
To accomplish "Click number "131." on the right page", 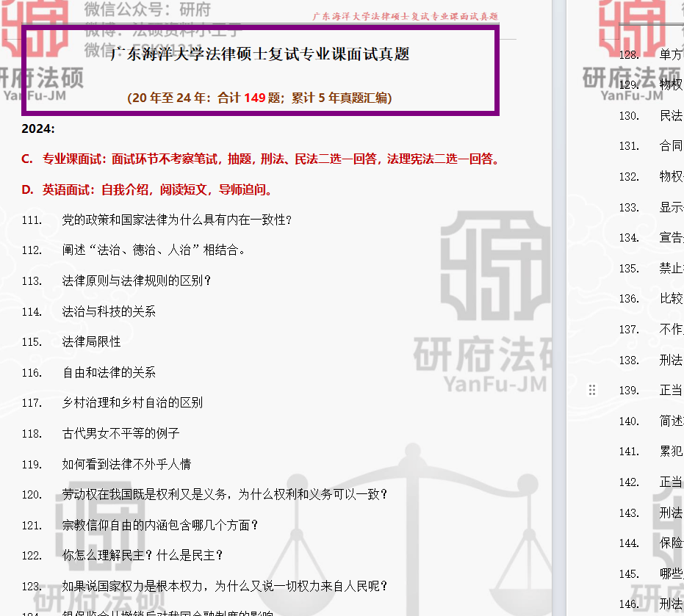I will click(629, 146).
